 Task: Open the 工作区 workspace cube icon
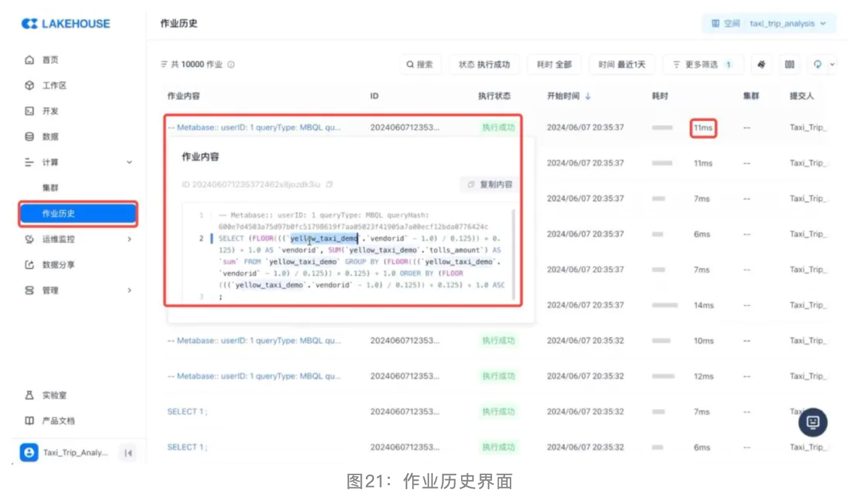pos(29,86)
